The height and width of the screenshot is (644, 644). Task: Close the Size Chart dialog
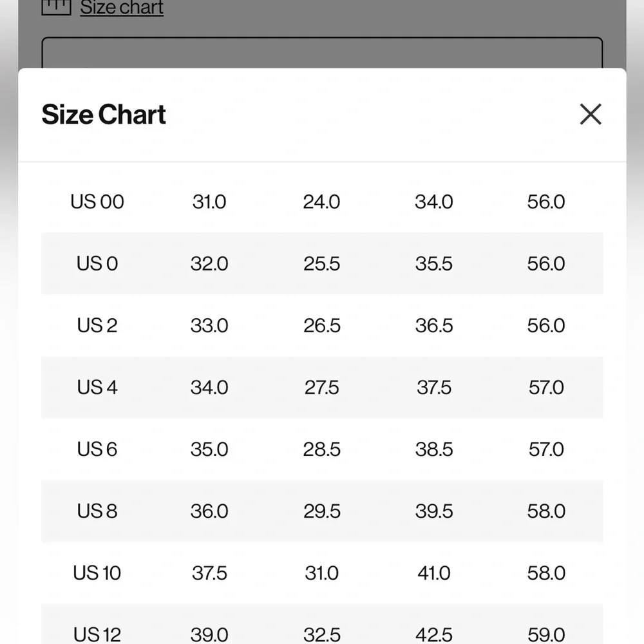pos(590,115)
